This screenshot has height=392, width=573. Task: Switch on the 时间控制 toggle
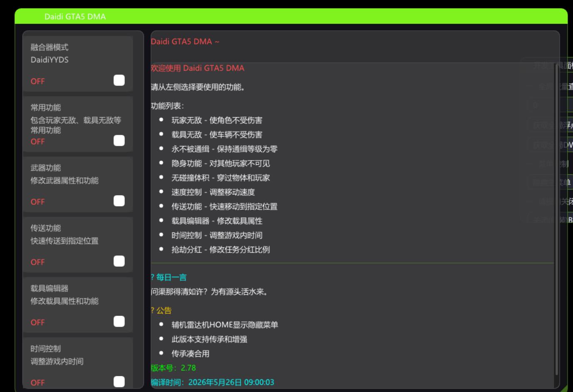[119, 382]
